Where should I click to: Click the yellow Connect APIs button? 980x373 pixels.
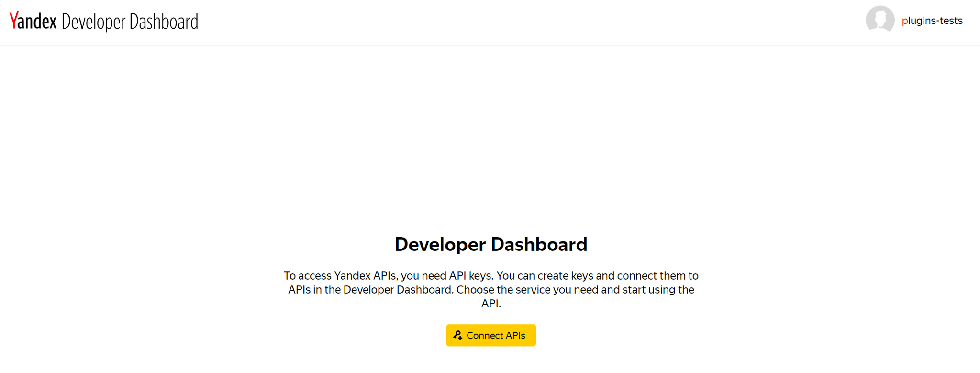point(491,335)
